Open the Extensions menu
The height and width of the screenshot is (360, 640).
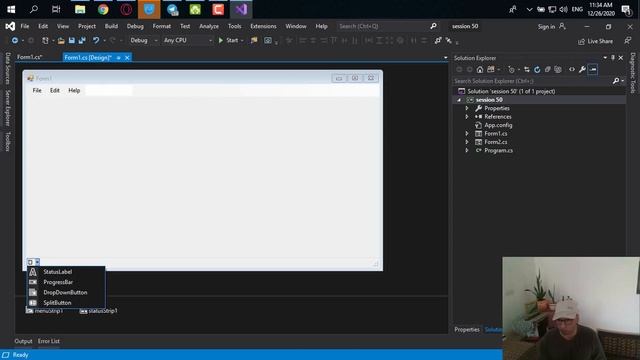coord(263,26)
